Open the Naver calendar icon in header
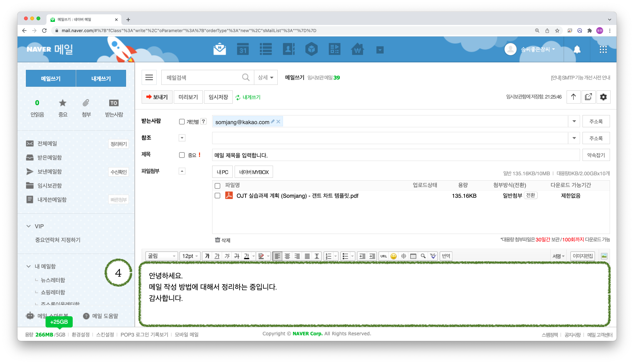This screenshot has height=364, width=634. 243,49
